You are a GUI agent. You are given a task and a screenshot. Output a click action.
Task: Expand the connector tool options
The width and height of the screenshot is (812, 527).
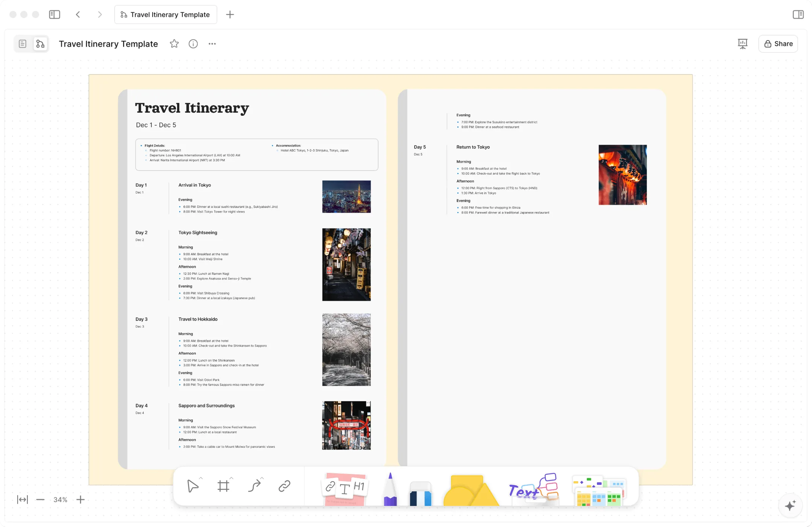262,478
